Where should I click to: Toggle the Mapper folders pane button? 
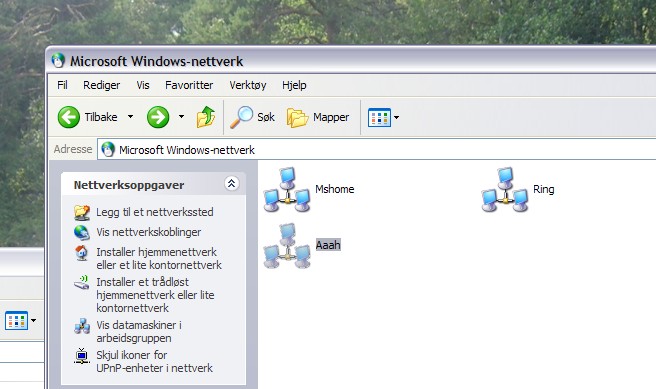pos(318,117)
